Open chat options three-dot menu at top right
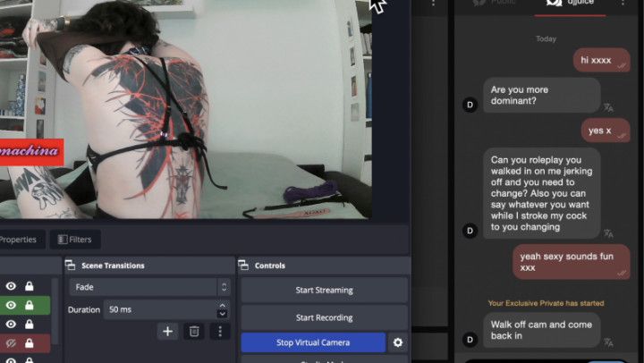The width and height of the screenshot is (644, 363). (623, 4)
